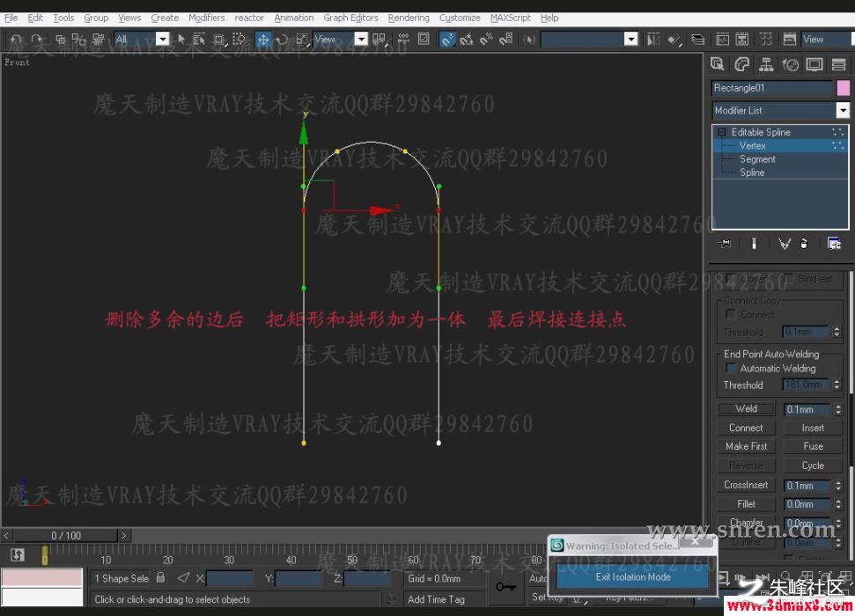This screenshot has height=616, width=855.
Task: Open the reactor menu
Action: pos(249,18)
